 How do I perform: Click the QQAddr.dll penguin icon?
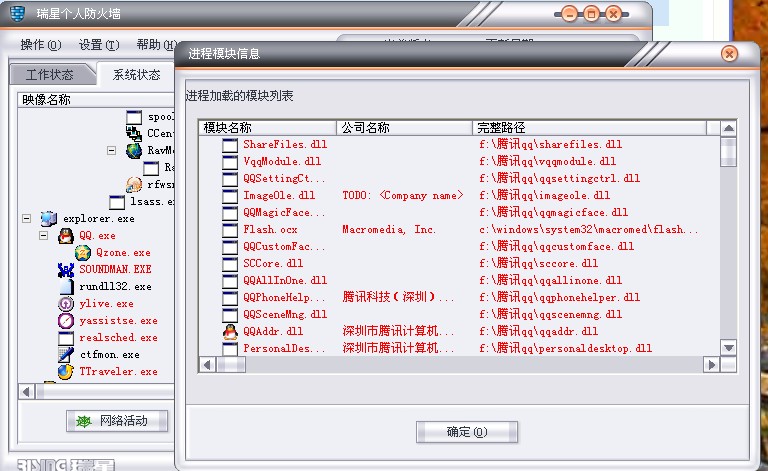[230, 331]
